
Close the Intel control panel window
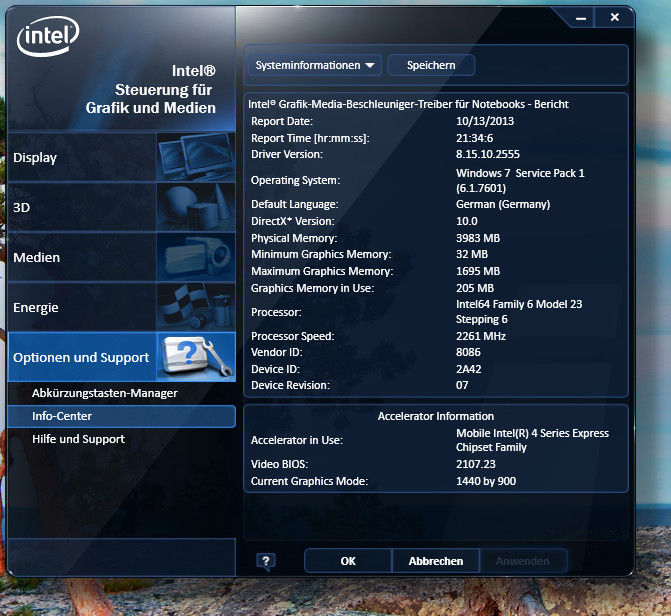[x=615, y=17]
